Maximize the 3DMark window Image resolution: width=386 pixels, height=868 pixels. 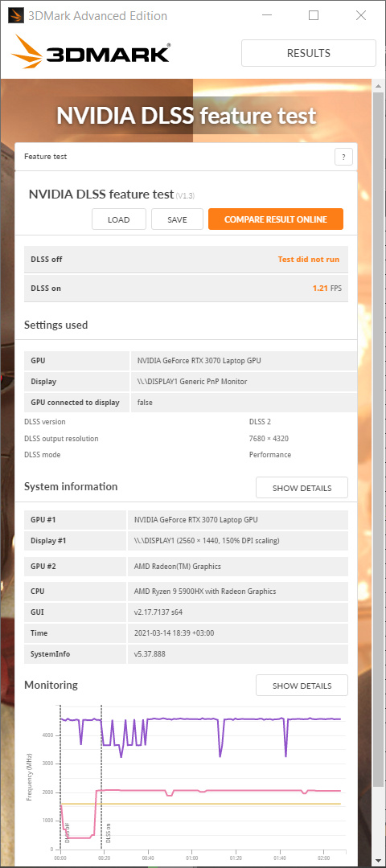pos(314,15)
